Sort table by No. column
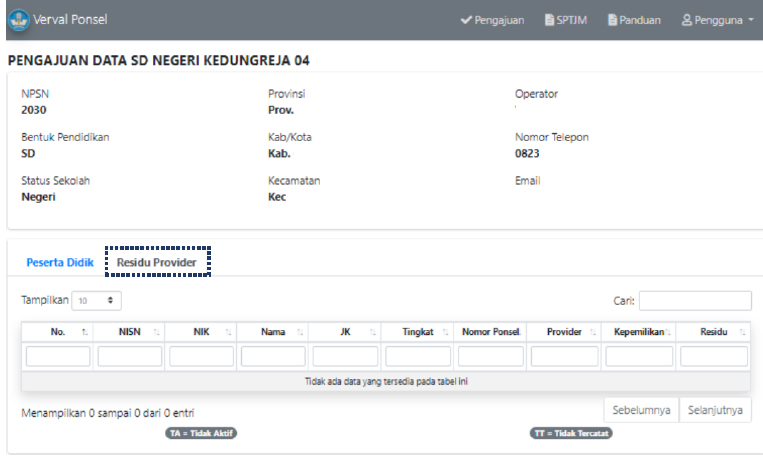Image resolution: width=763 pixels, height=456 pixels. pyautogui.click(x=57, y=332)
